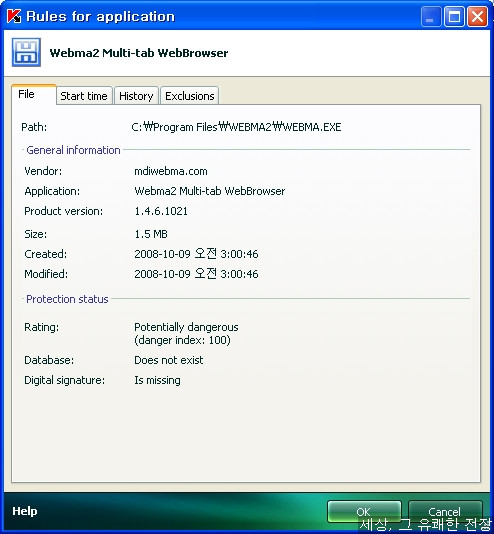Click the product version 1.4.6.1021
This screenshot has height=534, width=494.
pos(161,211)
